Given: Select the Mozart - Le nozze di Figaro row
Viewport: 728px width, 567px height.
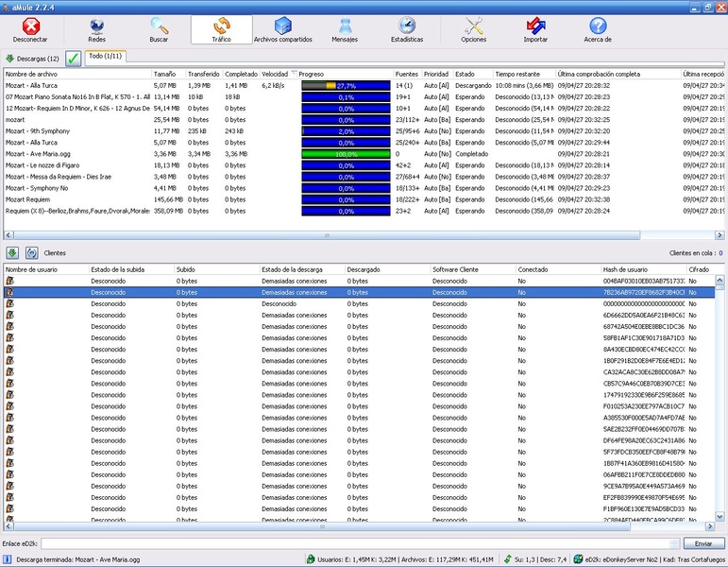Looking at the screenshot, I should point(364,165).
